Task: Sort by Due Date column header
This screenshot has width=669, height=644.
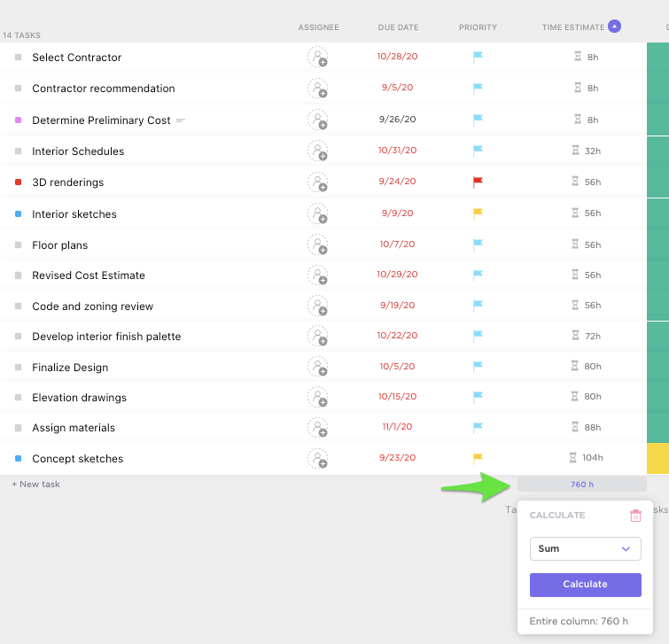Action: [x=398, y=27]
